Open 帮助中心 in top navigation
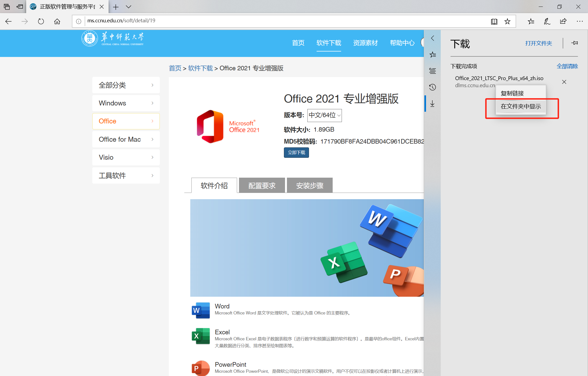This screenshot has width=588, height=376. click(x=402, y=43)
